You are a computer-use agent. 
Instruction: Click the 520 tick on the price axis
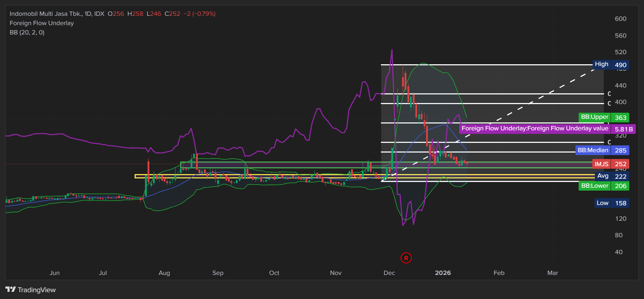point(621,52)
